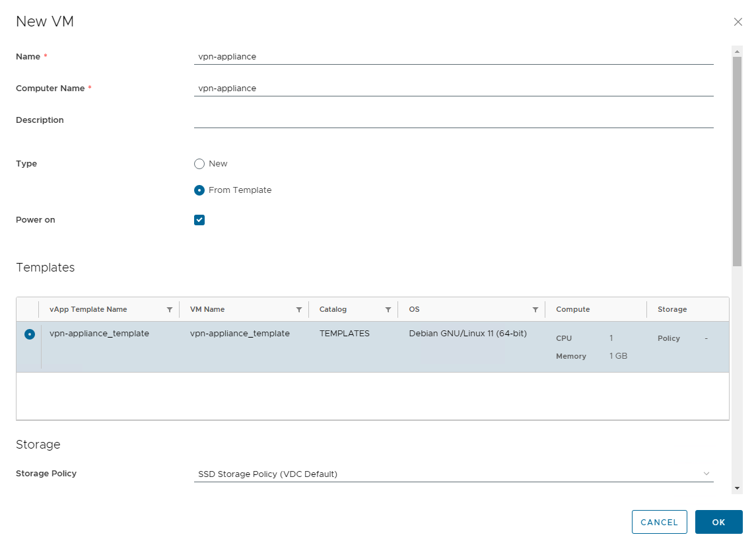756x549 pixels.
Task: Click the Catalog column filter icon
Action: 388,310
